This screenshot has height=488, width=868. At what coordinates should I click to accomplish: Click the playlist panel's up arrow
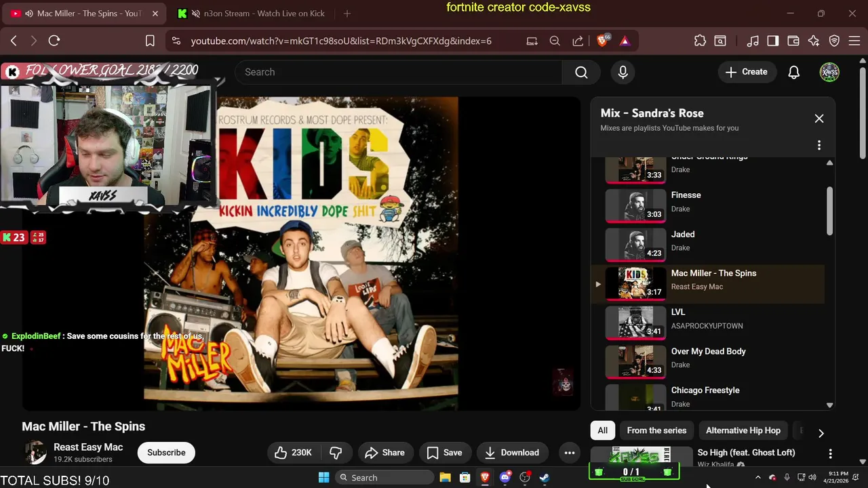pyautogui.click(x=829, y=163)
